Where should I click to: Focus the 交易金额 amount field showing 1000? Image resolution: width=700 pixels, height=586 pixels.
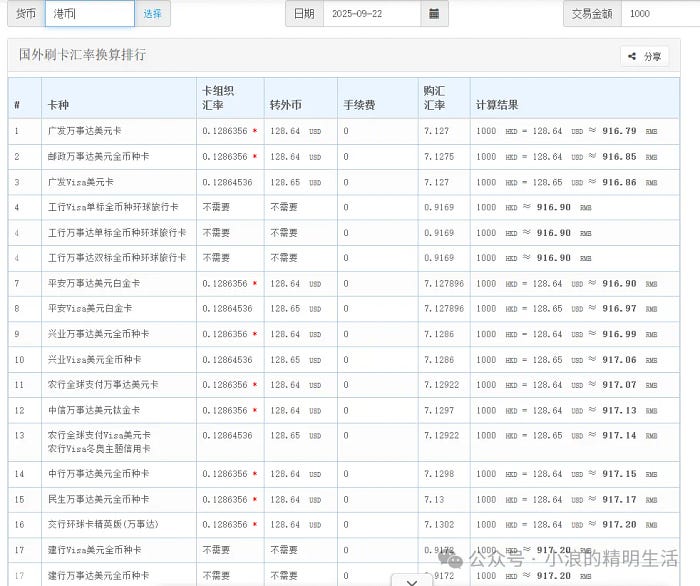pos(661,14)
